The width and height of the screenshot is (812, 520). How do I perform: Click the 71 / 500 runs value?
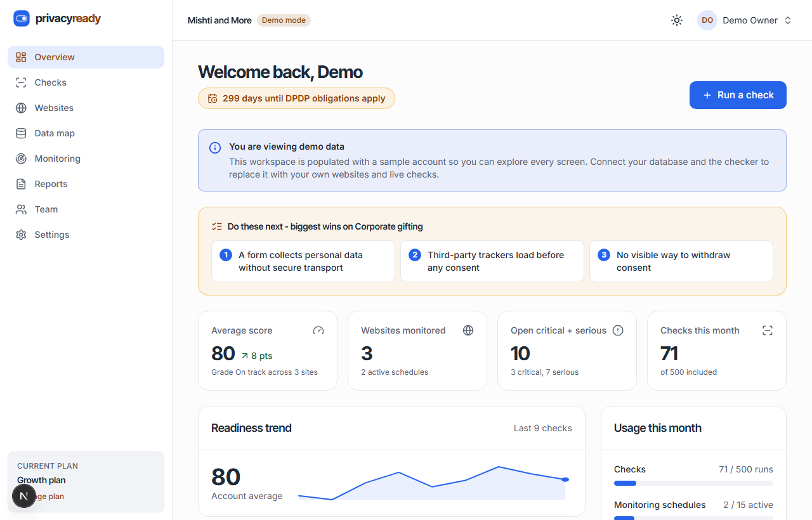point(746,469)
